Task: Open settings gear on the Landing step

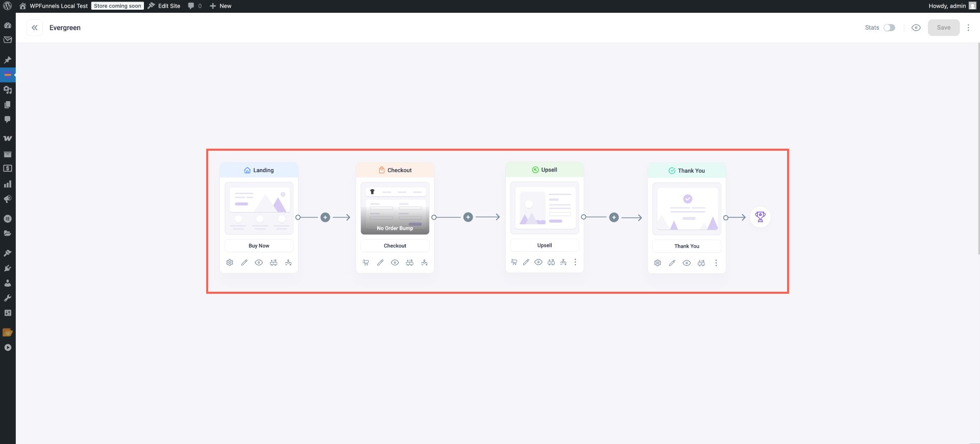Action: pyautogui.click(x=230, y=263)
